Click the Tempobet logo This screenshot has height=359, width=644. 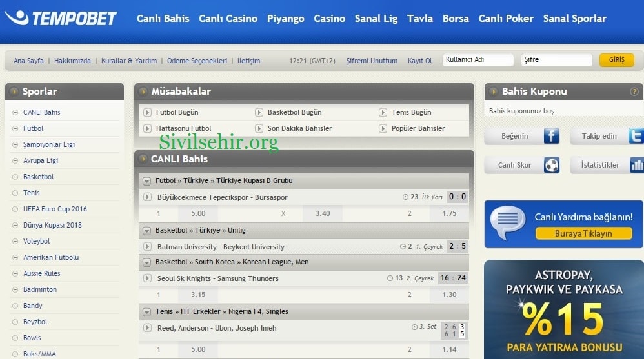[x=61, y=18]
